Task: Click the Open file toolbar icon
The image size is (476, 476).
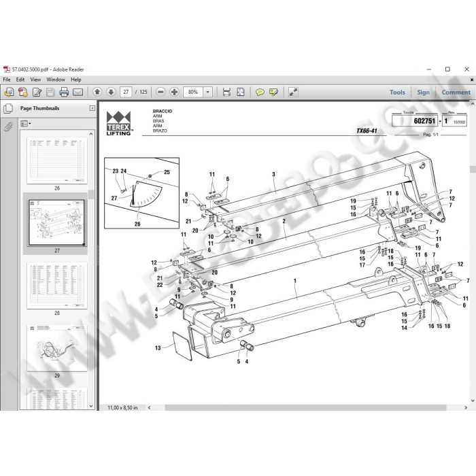Action: pyautogui.click(x=9, y=92)
